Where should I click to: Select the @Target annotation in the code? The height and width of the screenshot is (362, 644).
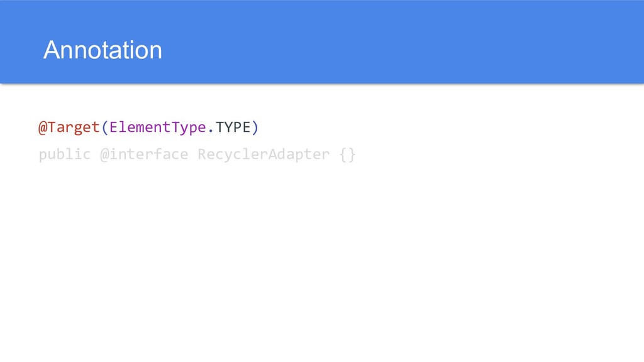pyautogui.click(x=69, y=128)
